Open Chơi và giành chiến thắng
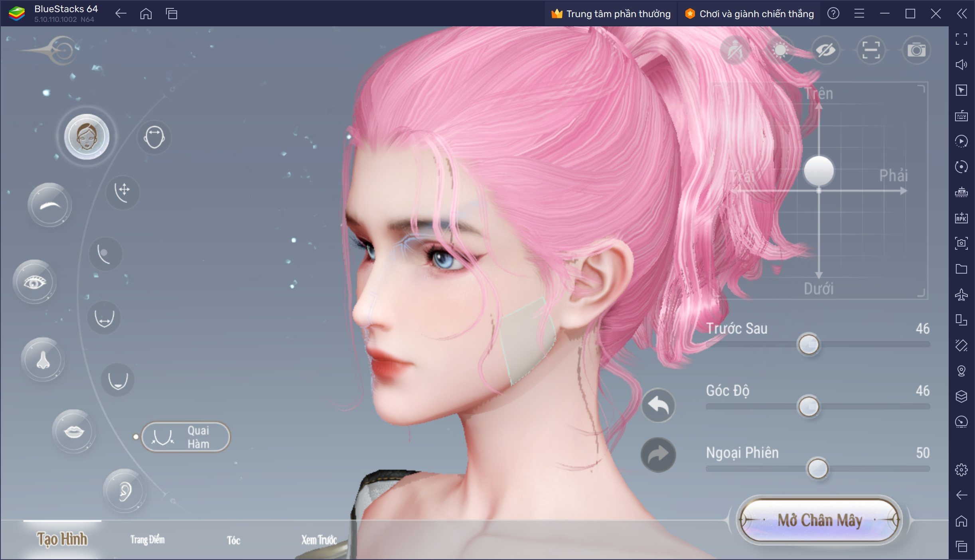This screenshot has width=975, height=560. 750,14
